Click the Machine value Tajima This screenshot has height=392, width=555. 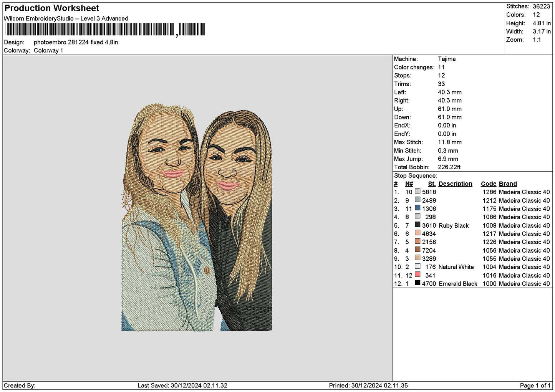[x=447, y=59]
